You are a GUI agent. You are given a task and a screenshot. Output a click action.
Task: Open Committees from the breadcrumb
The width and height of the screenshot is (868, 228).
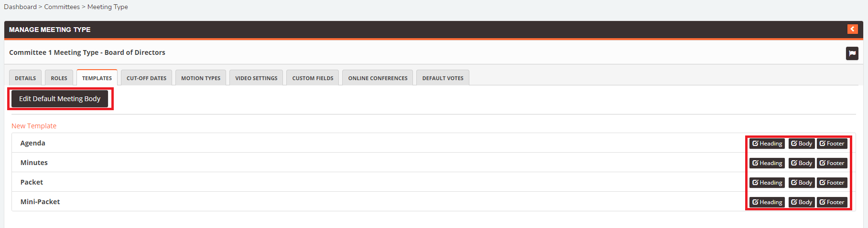click(62, 7)
